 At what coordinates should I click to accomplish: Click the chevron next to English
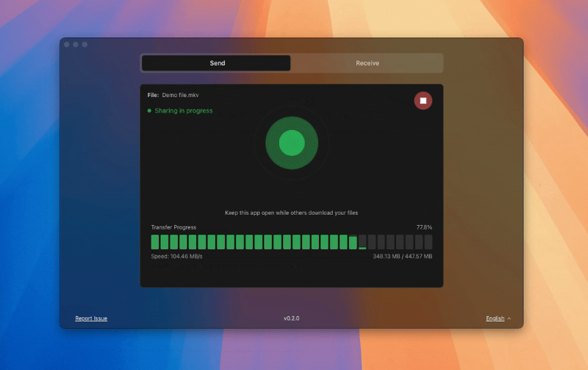pyautogui.click(x=509, y=319)
